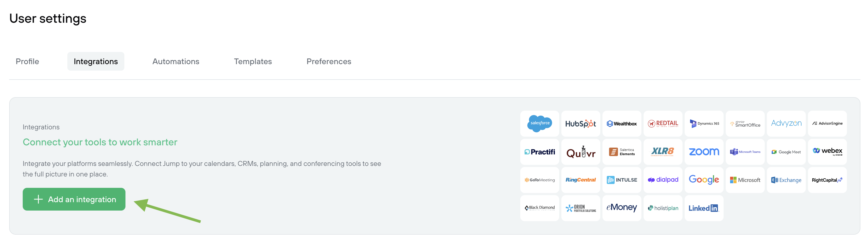This screenshot has width=868, height=249.
Task: Select the eMoney logo tile
Action: point(622,208)
